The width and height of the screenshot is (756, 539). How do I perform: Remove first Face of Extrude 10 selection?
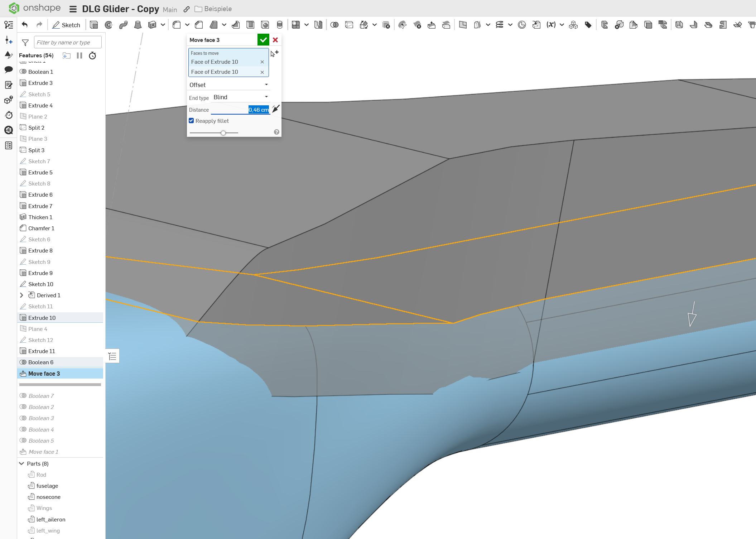pos(262,62)
